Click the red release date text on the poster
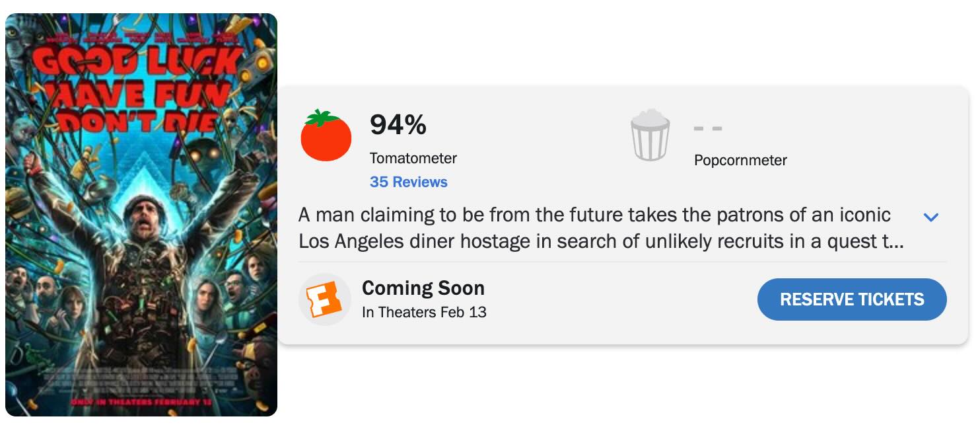 [140, 402]
